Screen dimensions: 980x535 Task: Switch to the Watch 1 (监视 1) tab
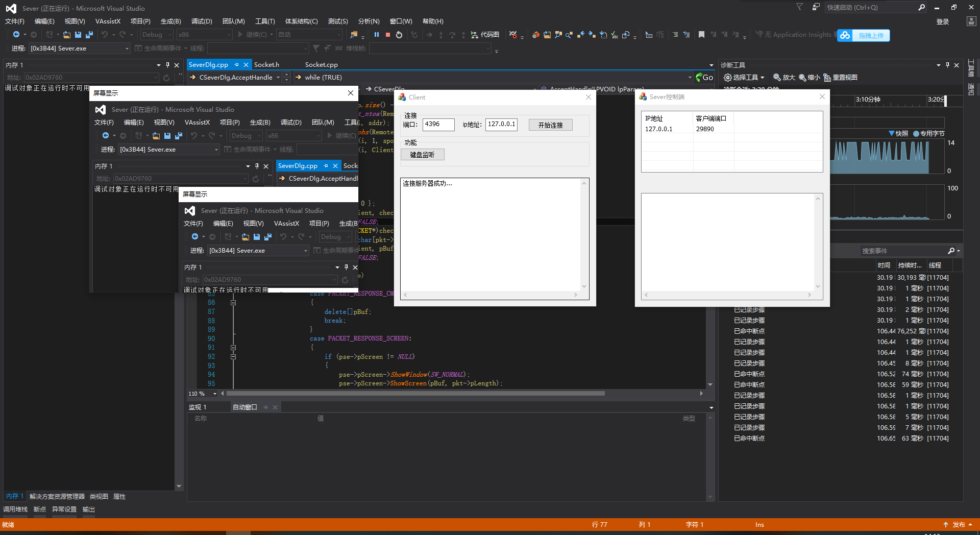pyautogui.click(x=198, y=407)
